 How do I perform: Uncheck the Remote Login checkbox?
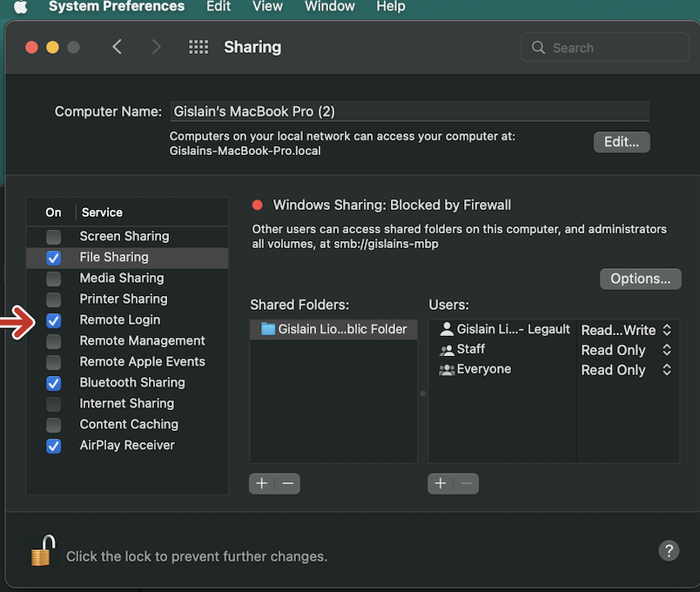click(x=54, y=320)
